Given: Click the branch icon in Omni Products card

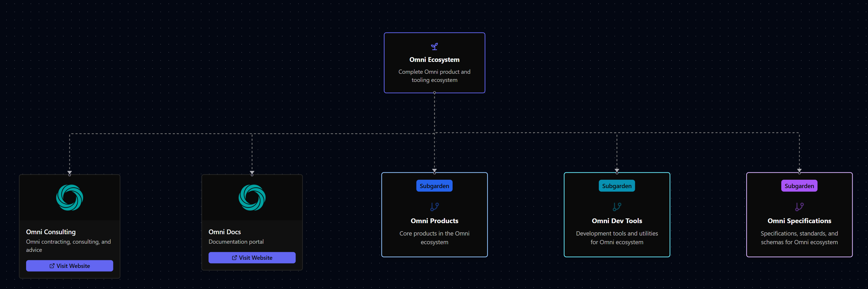Looking at the screenshot, I should click(434, 207).
